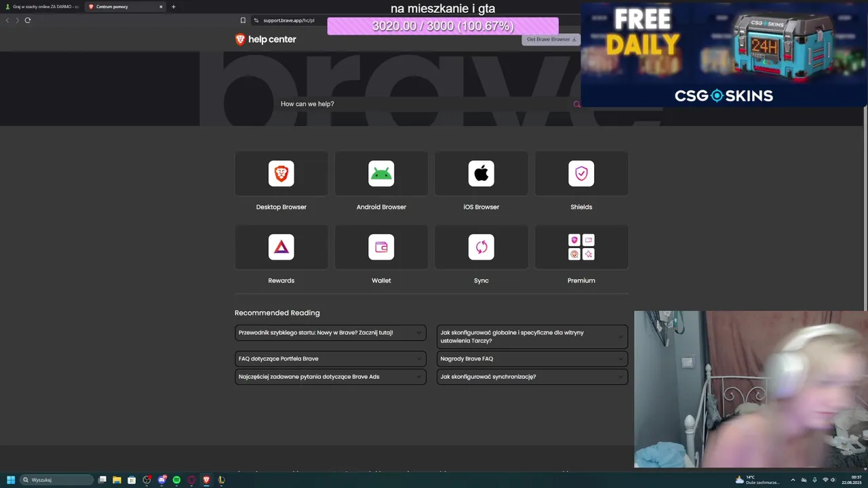Click the 'Shields' text label
The height and width of the screenshot is (488, 868).
click(x=581, y=207)
